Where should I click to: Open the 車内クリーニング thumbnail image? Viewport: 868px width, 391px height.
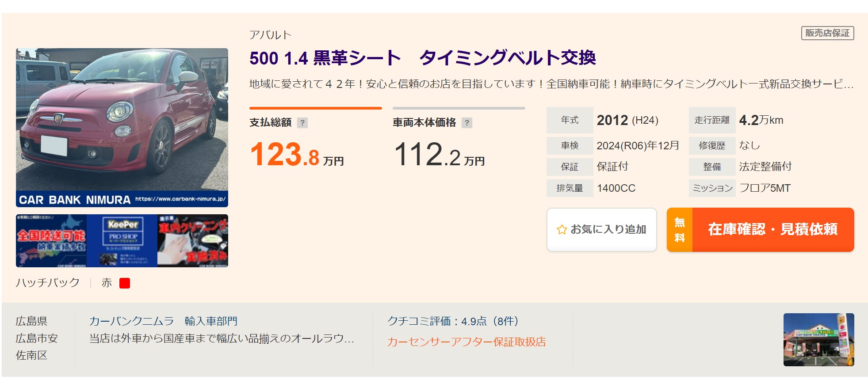tap(193, 241)
